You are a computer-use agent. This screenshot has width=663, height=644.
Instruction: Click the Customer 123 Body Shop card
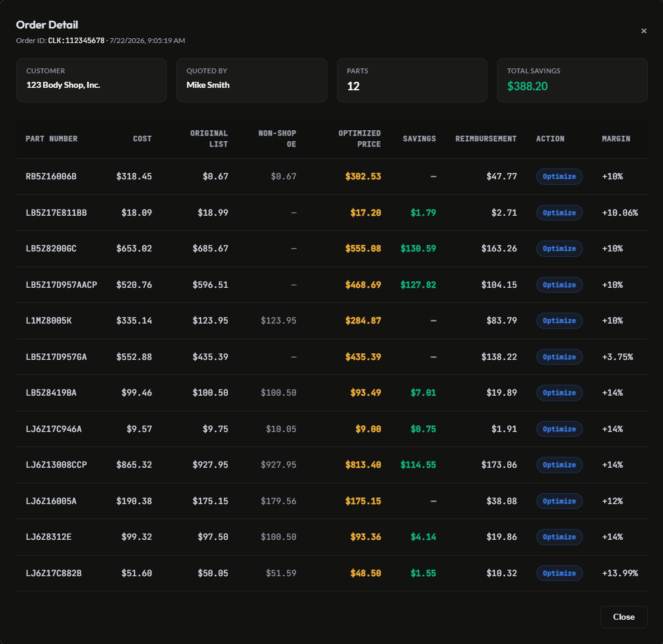pyautogui.click(x=92, y=81)
